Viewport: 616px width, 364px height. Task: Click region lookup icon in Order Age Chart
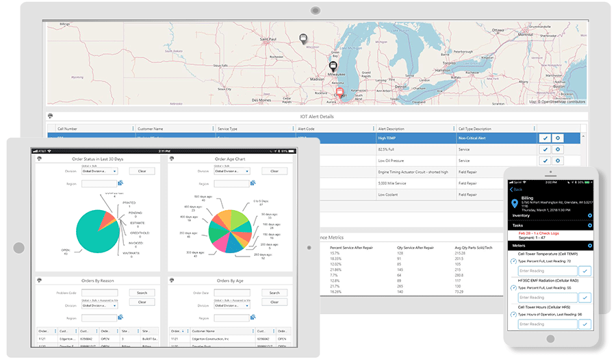[x=253, y=183]
